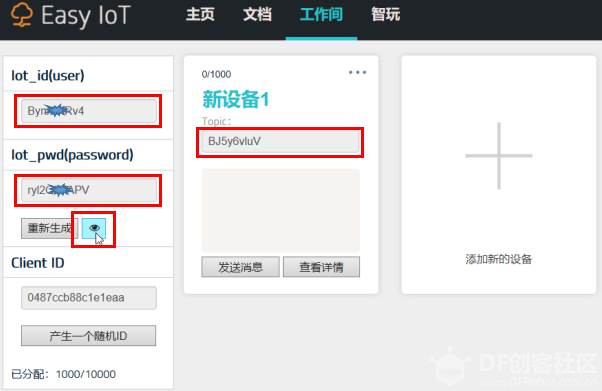
Task: Click the 已分配: 1000/10000 text
Action: [x=63, y=374]
